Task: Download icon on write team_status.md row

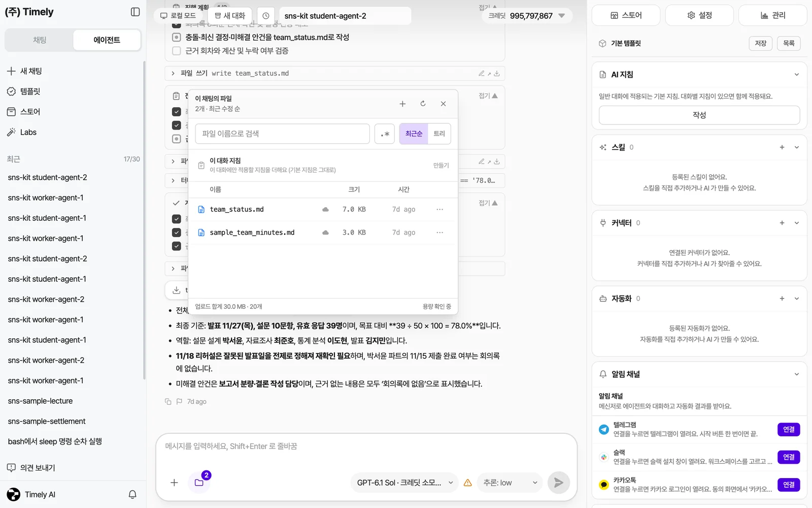Action: click(497, 74)
